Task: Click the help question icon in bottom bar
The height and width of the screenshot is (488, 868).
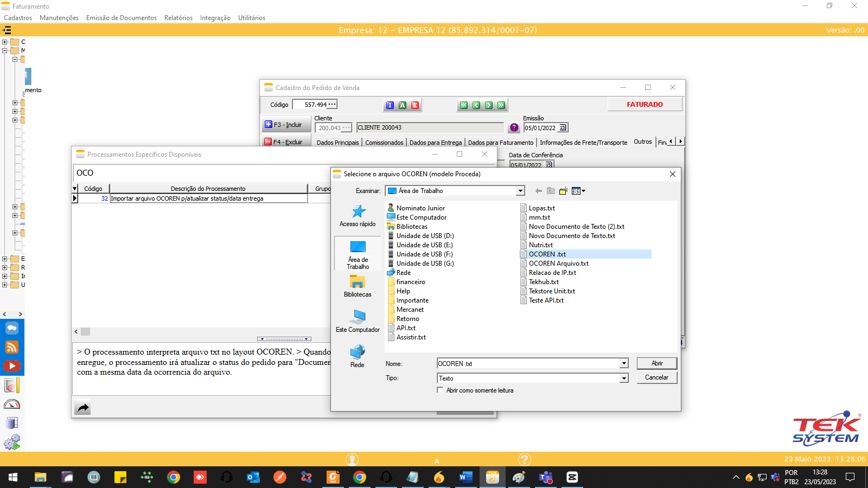Action: 524,460
